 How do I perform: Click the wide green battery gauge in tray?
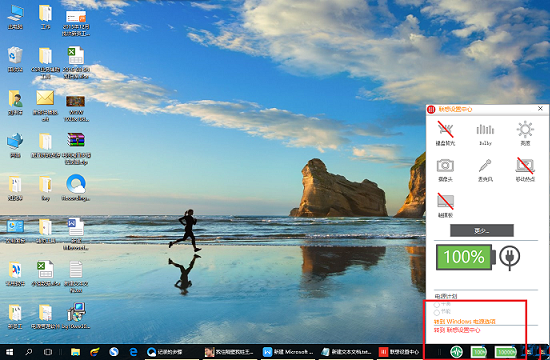tap(506, 352)
